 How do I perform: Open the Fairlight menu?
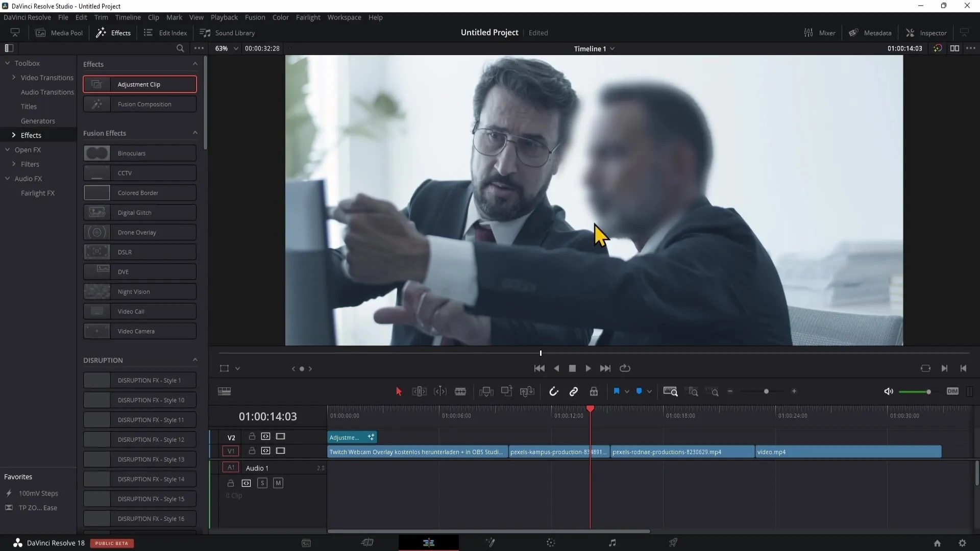coord(308,17)
